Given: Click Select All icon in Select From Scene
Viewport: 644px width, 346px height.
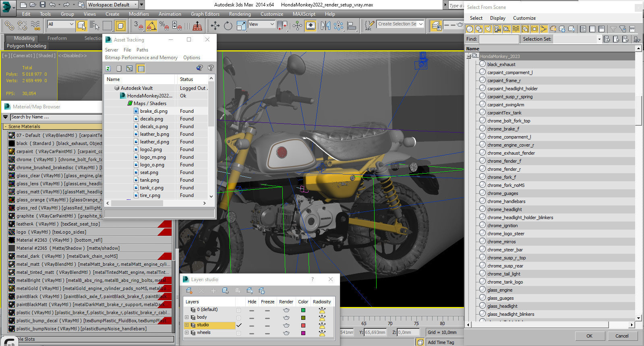Looking at the screenshot, I should pyautogui.click(x=583, y=29).
